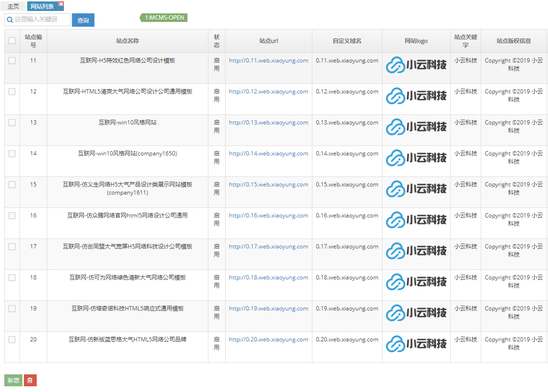Check the checkbox for site 16
Image resolution: width=548 pixels, height=392 pixels.
click(12, 216)
